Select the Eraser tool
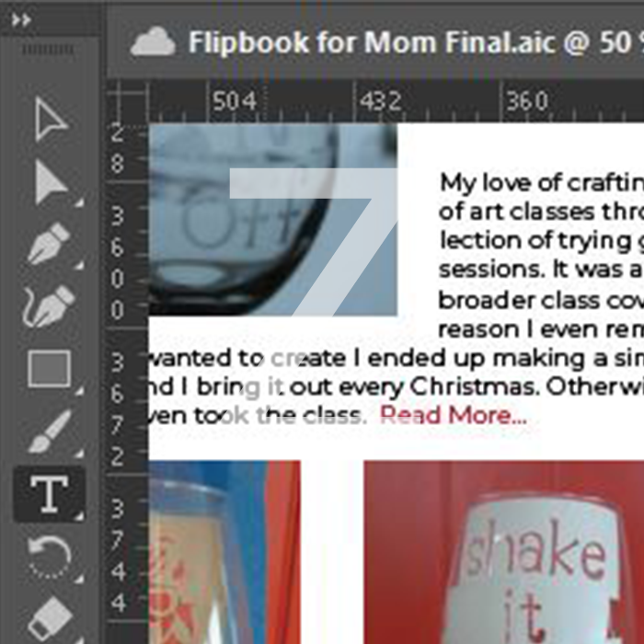 click(x=50, y=620)
